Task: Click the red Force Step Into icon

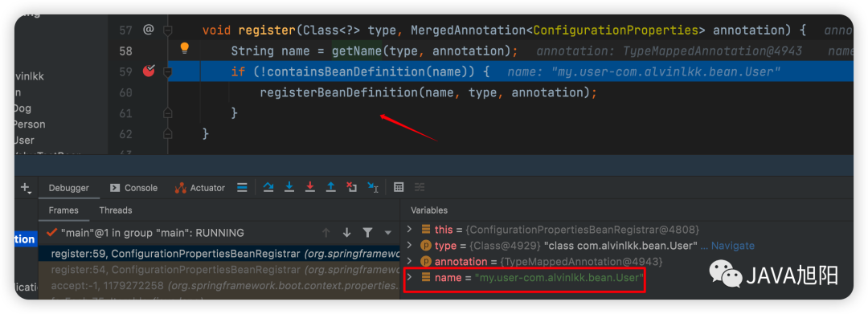Action: point(310,187)
